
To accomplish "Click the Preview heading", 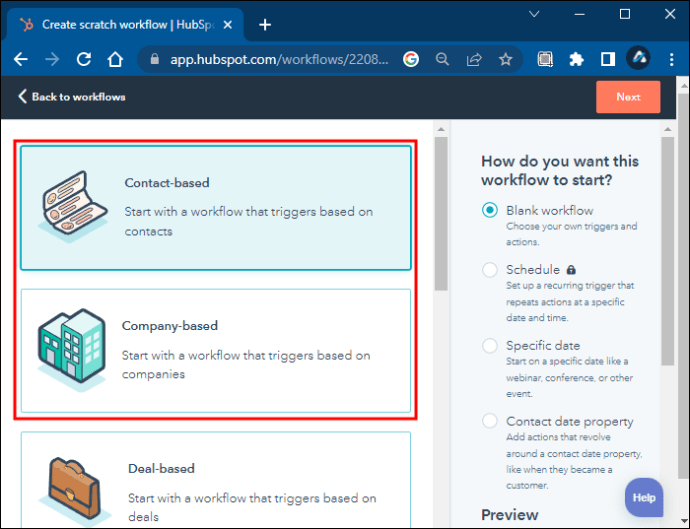I will coord(510,514).
